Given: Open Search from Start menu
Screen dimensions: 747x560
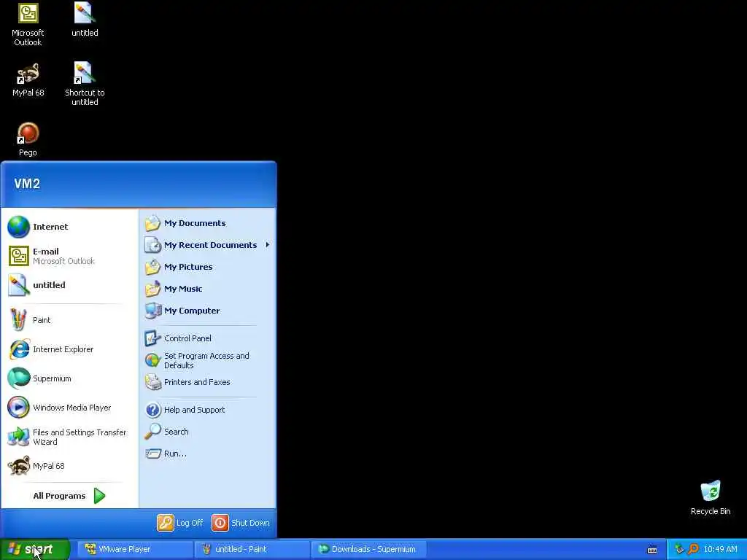Looking at the screenshot, I should [207, 432].
